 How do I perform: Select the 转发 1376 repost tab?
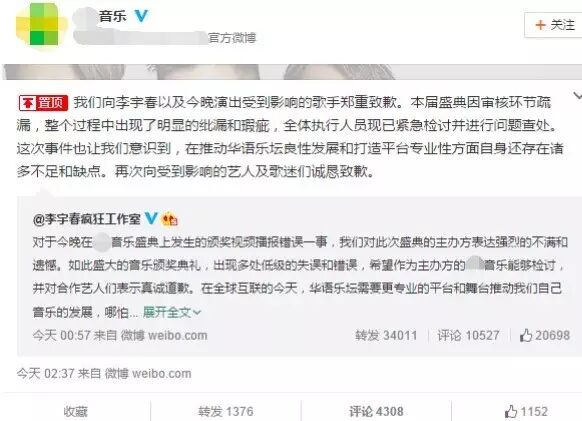click(x=226, y=411)
